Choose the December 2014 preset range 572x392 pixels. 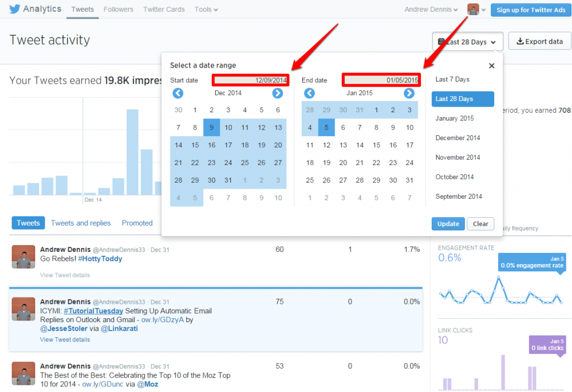[457, 138]
